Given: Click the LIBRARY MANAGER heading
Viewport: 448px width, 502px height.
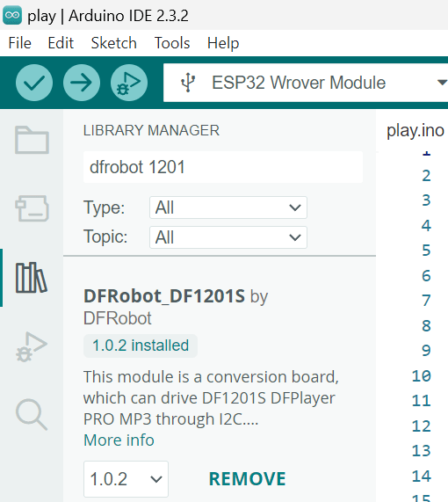Looking at the screenshot, I should [x=151, y=131].
